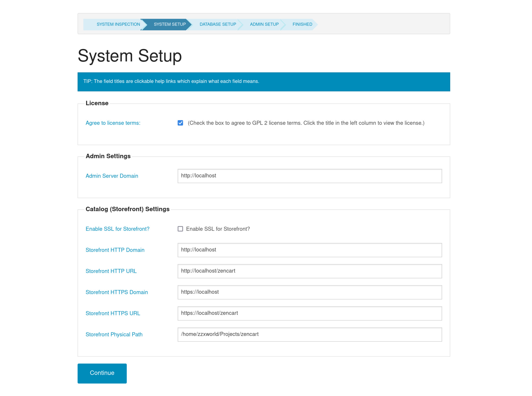
Task: Select the Storefront HTTP URL text field
Action: 309,271
